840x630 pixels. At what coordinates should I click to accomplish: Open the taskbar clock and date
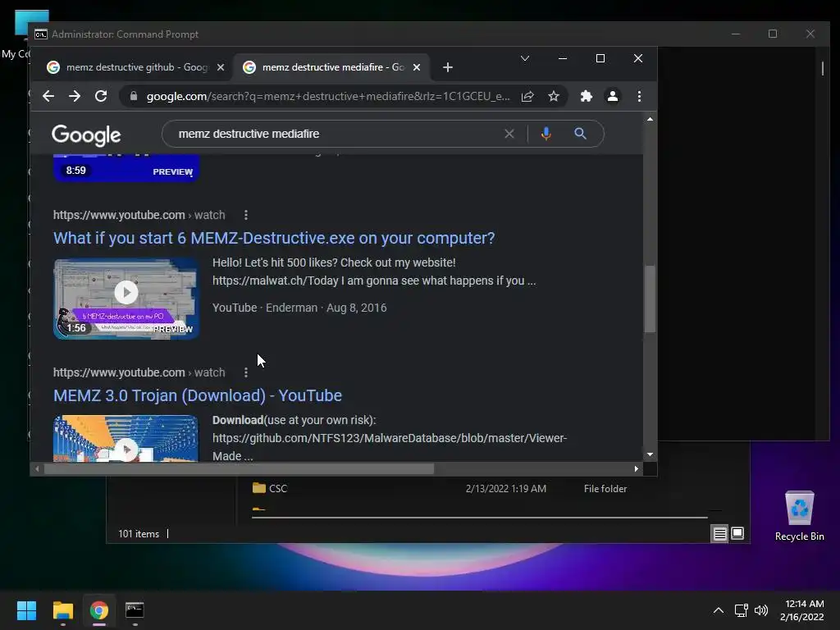point(802,610)
